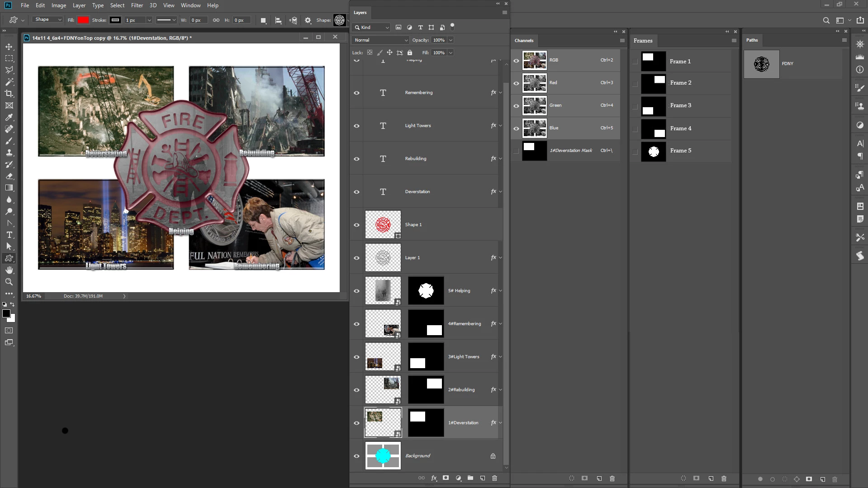The height and width of the screenshot is (488, 868).
Task: Add a layer mask from Layers panel bottom
Action: (446, 478)
